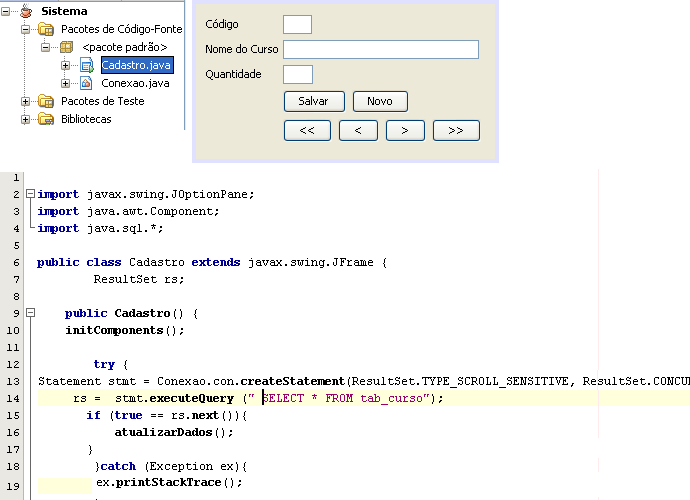
Task: Click 'createStatement' on line 13
Action: [292, 381]
